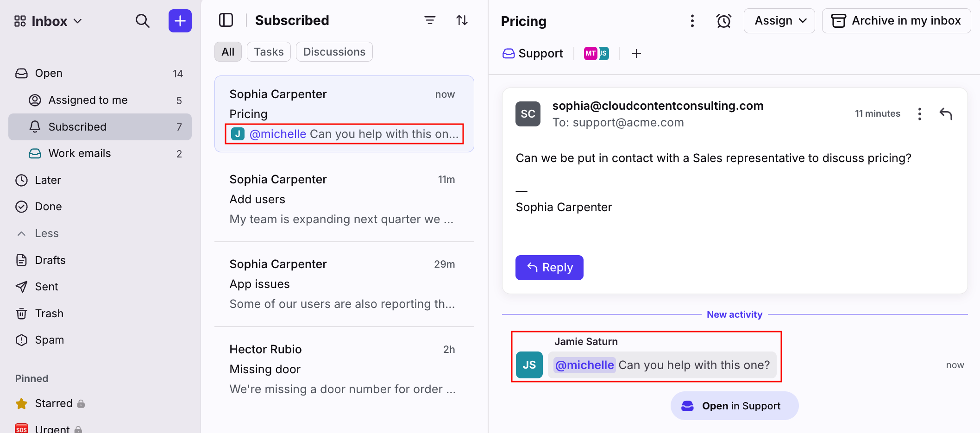Select the Hector Rubio Missing door conversation
Image resolution: width=980 pixels, height=433 pixels.
point(344,369)
